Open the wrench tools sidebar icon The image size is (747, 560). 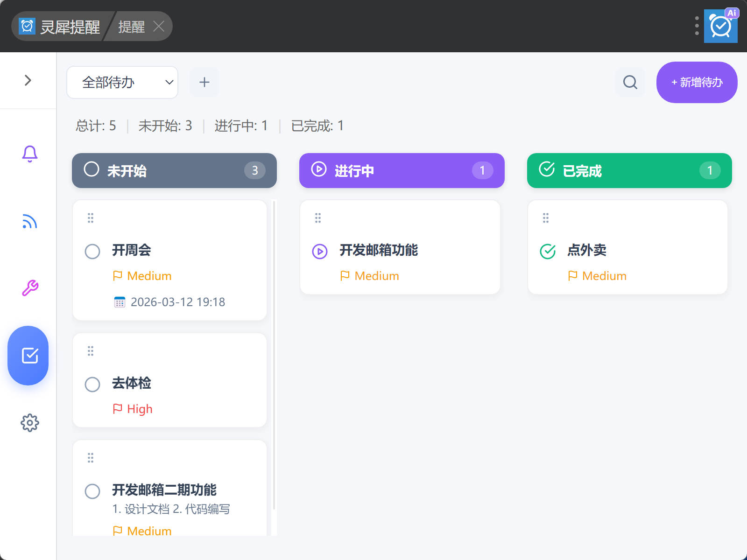pyautogui.click(x=29, y=288)
